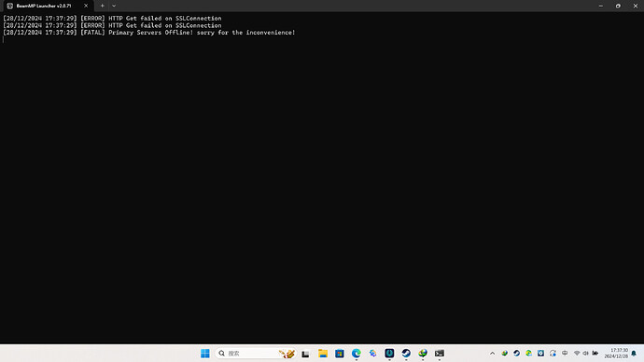Select the BeamMP Launcher terminal tab
Image resolution: width=644 pixels, height=362 pixels.
[x=49, y=7]
